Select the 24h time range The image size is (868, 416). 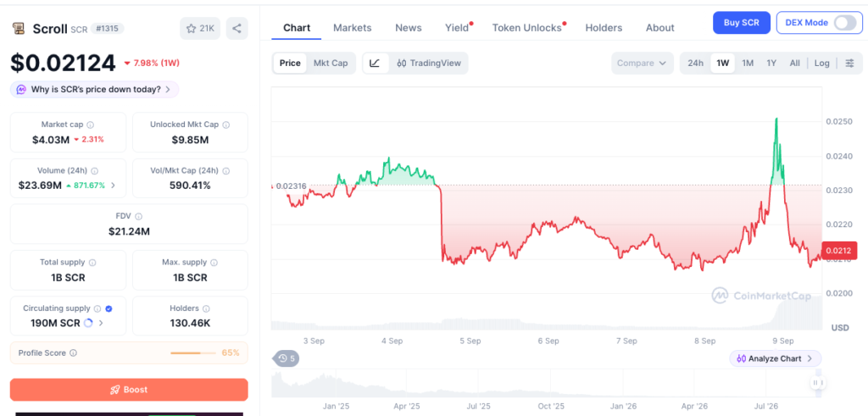pyautogui.click(x=695, y=63)
